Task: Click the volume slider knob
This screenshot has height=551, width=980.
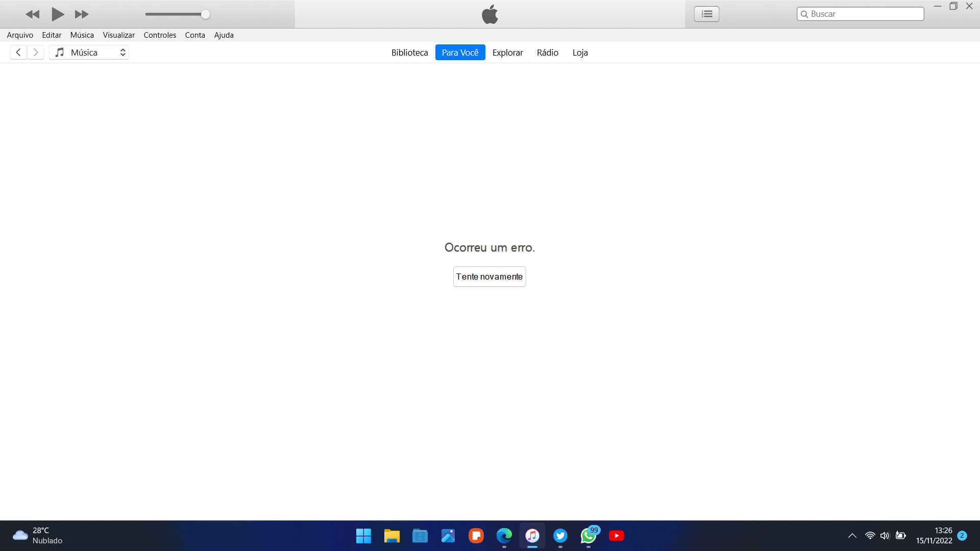Action: tap(205, 14)
